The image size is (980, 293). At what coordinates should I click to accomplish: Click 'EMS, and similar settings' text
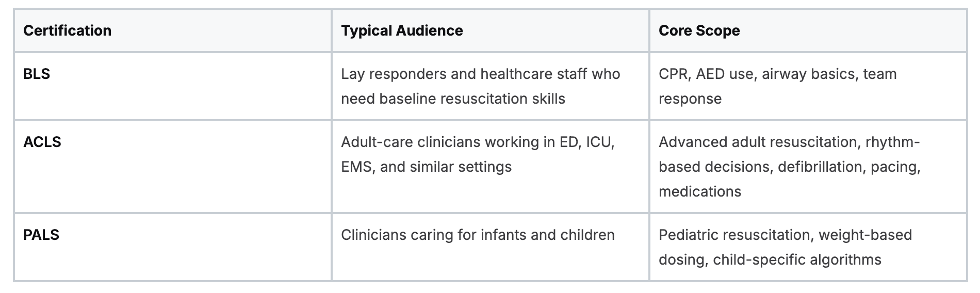coord(426,167)
